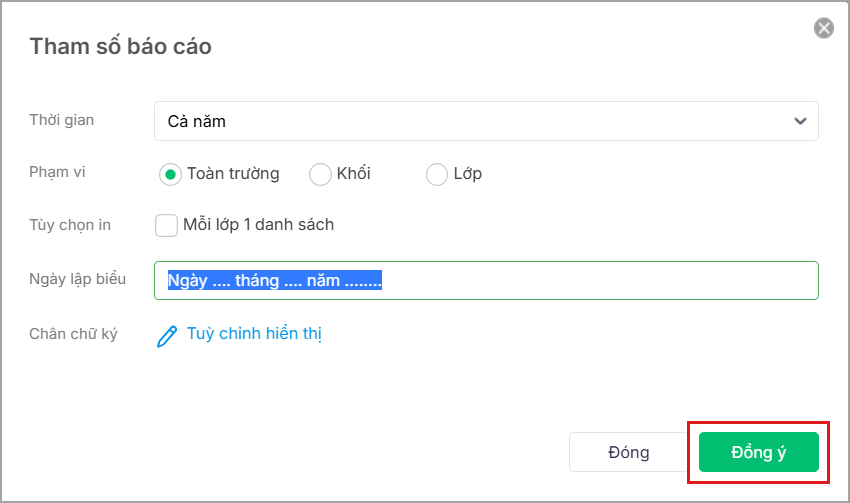Screen dimensions: 850x503
Task: Click the "Phạm vi" field label
Action: pyautogui.click(x=58, y=173)
